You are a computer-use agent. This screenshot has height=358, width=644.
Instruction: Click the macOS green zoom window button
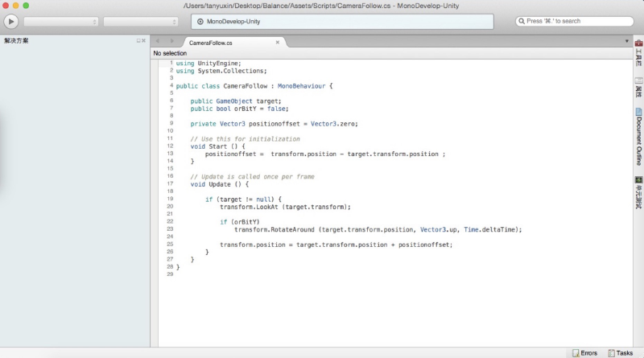pyautogui.click(x=27, y=6)
